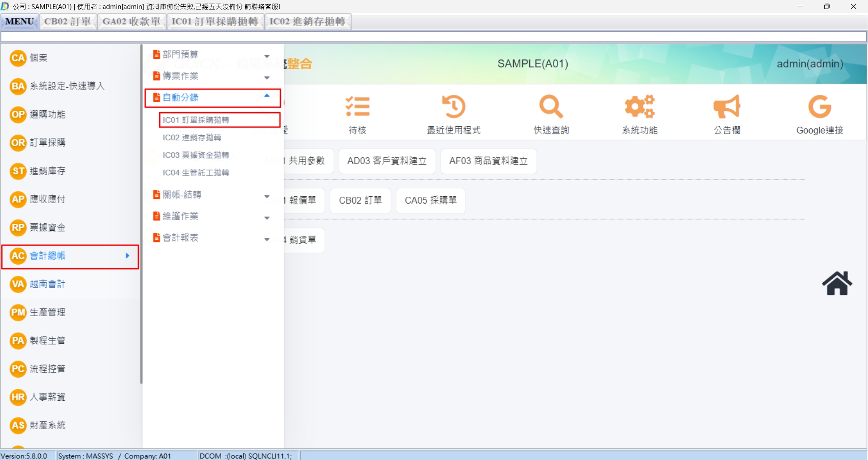Open the 公告欄 megaphone icon
This screenshot has height=460, width=868.
(x=727, y=107)
